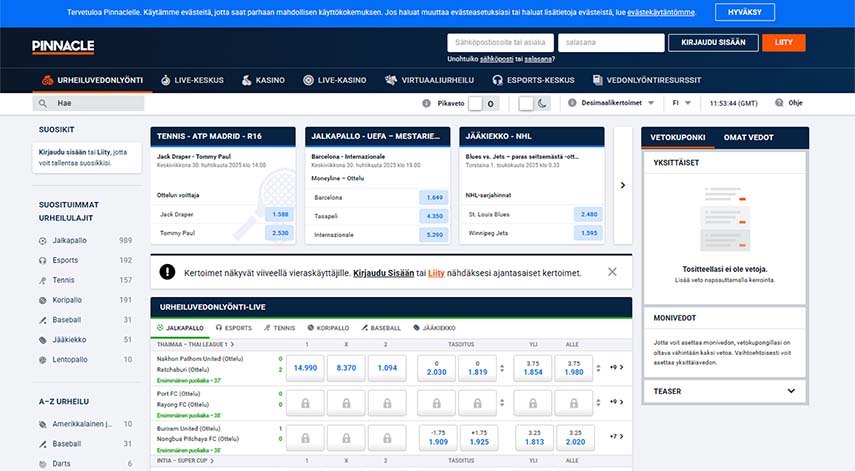This screenshot has height=471, width=855.
Task: Change handicap line for Nakhon Pathom match
Action: pyautogui.click(x=502, y=369)
